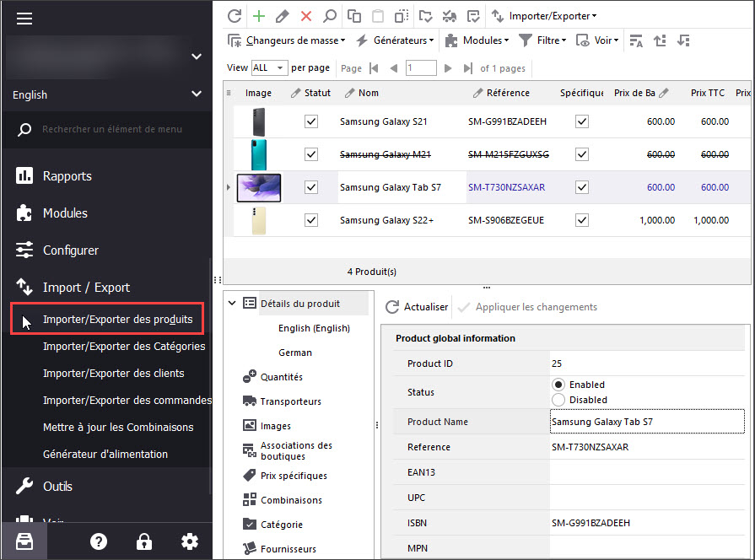Open the View ALL per page combo box
This screenshot has height=560, width=755.
(x=270, y=68)
